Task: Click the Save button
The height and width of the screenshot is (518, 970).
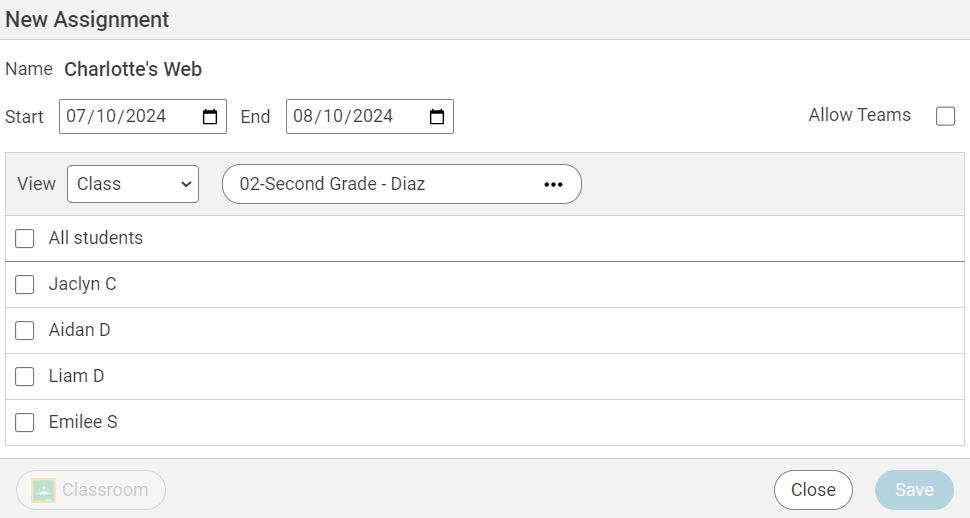Action: [914, 490]
